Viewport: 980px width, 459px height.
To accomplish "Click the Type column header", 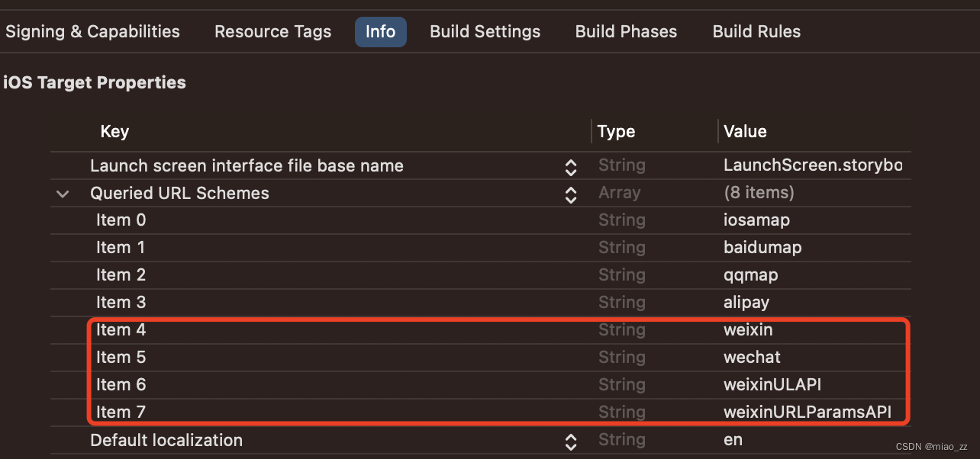I will (616, 132).
